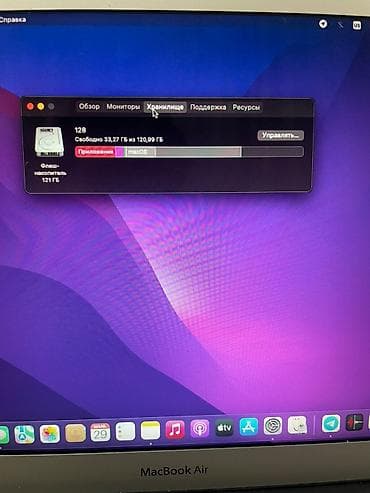Screen dimensions: 370x493
Task: Launch Music from the Dock
Action: pos(175,429)
